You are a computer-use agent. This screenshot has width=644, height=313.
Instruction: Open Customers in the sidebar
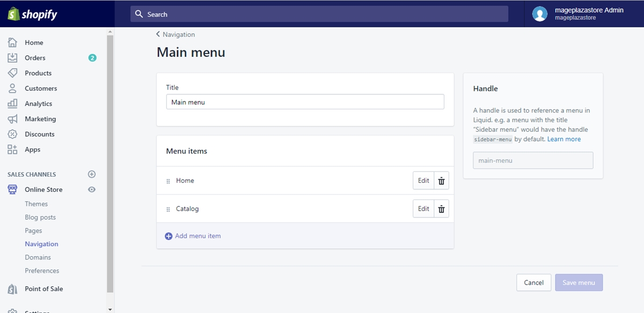point(41,88)
